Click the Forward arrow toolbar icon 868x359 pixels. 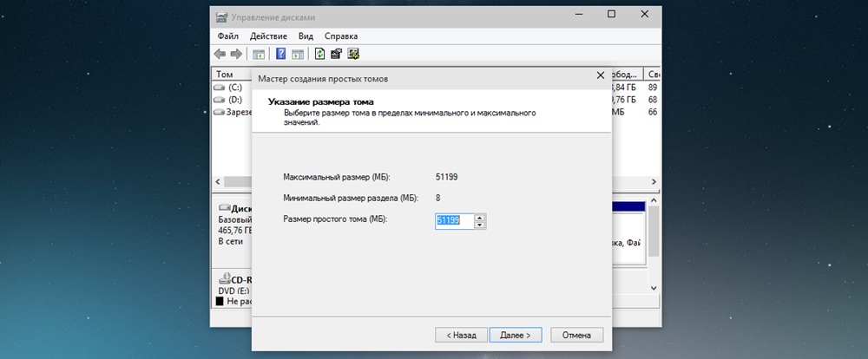[237, 54]
